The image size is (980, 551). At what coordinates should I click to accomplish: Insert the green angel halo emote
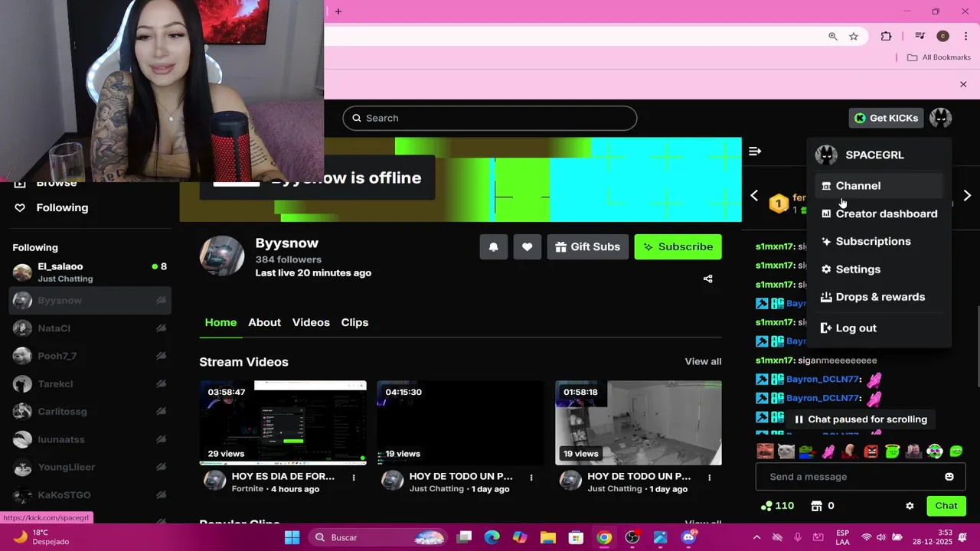[892, 452]
